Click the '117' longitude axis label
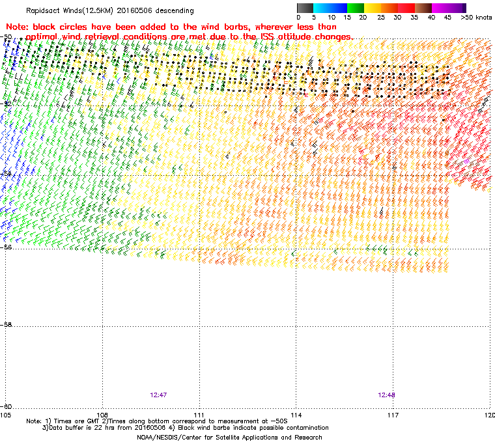Image resolution: width=495 pixels, height=448 pixels. [393, 415]
